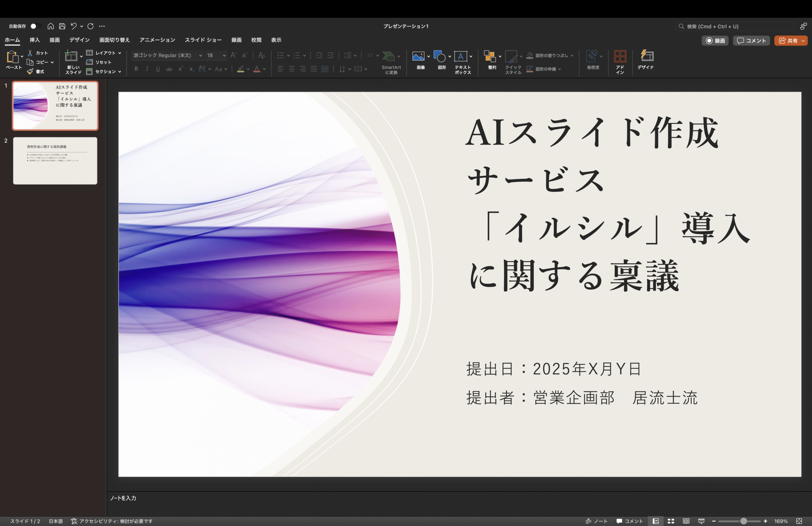
Task: Click the font color swatch (red A)
Action: pyautogui.click(x=257, y=69)
